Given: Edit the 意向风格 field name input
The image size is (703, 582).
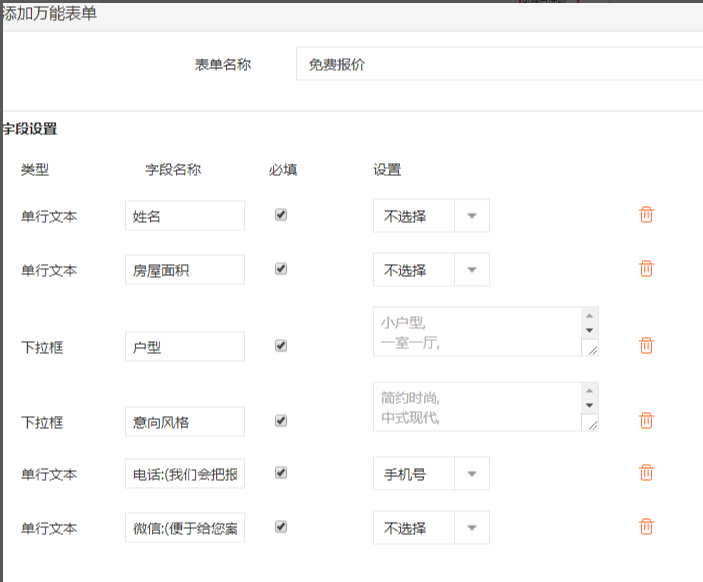Looking at the screenshot, I should [185, 421].
